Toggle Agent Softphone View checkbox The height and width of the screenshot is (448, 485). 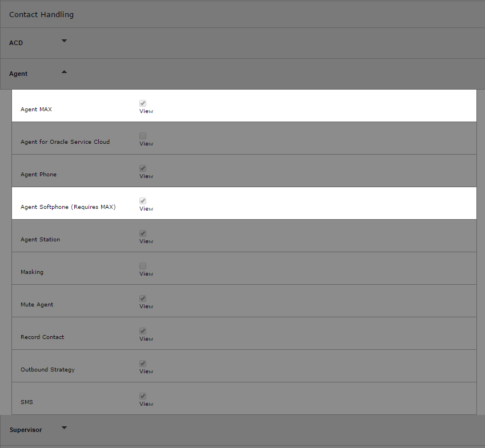(143, 201)
